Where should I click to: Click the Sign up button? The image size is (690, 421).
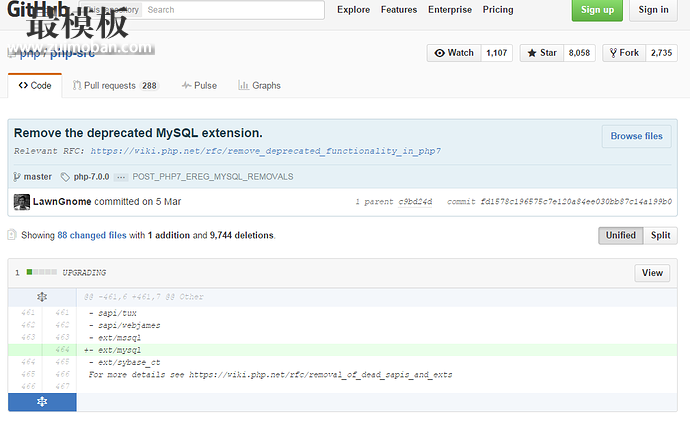click(x=597, y=10)
